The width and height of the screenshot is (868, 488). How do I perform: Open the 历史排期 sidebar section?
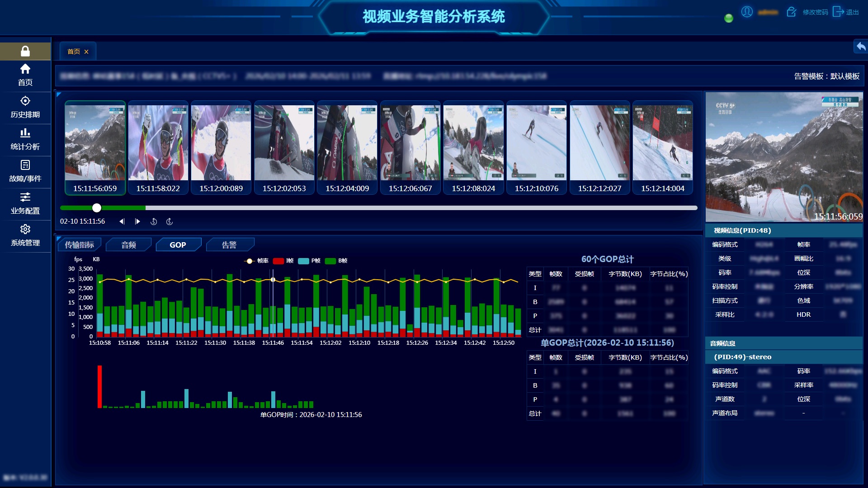25,107
